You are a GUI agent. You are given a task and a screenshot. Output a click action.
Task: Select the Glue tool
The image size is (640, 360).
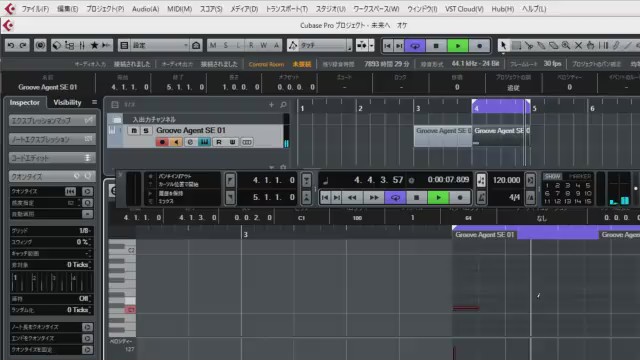coord(541,45)
